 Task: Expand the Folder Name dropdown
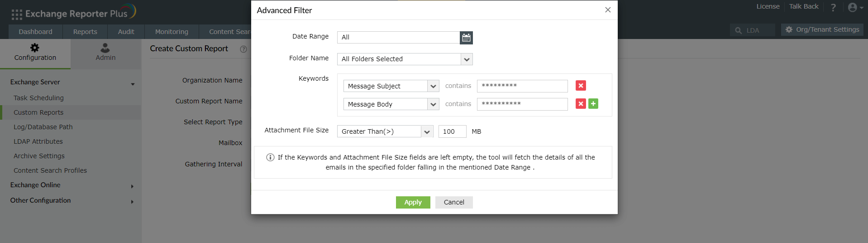click(x=467, y=59)
